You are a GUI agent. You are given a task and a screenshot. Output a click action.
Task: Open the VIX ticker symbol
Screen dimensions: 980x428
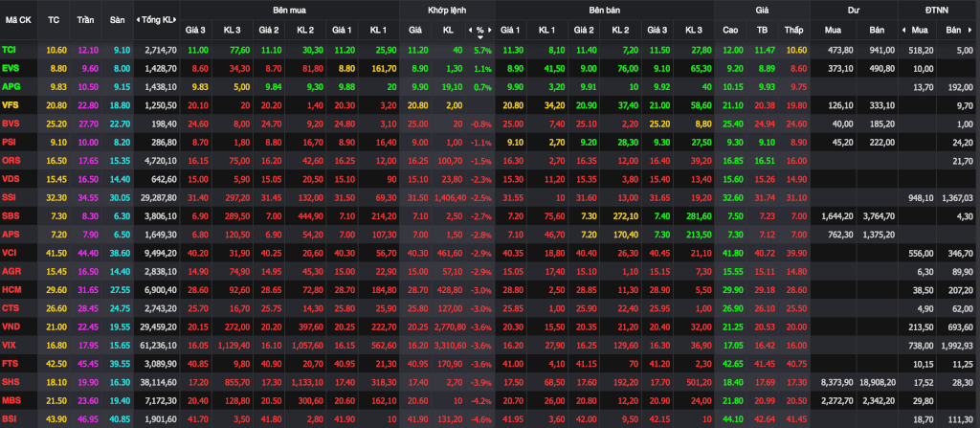pyautogui.click(x=9, y=345)
